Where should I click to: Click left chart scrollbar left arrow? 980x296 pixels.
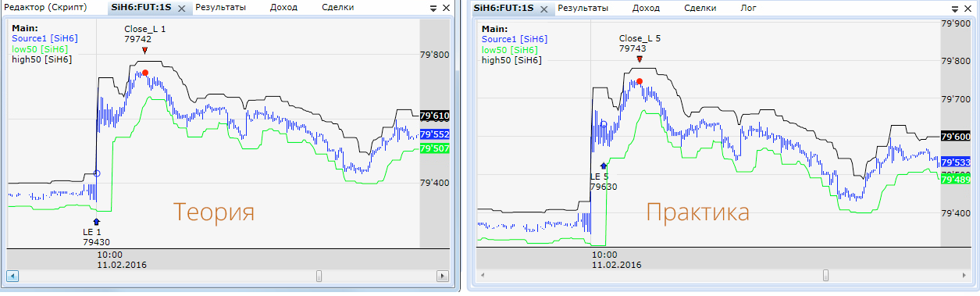(12, 276)
